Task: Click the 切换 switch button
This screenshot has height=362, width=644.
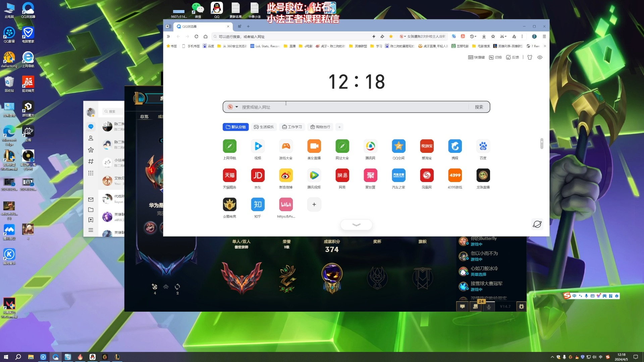Action: pos(495,57)
